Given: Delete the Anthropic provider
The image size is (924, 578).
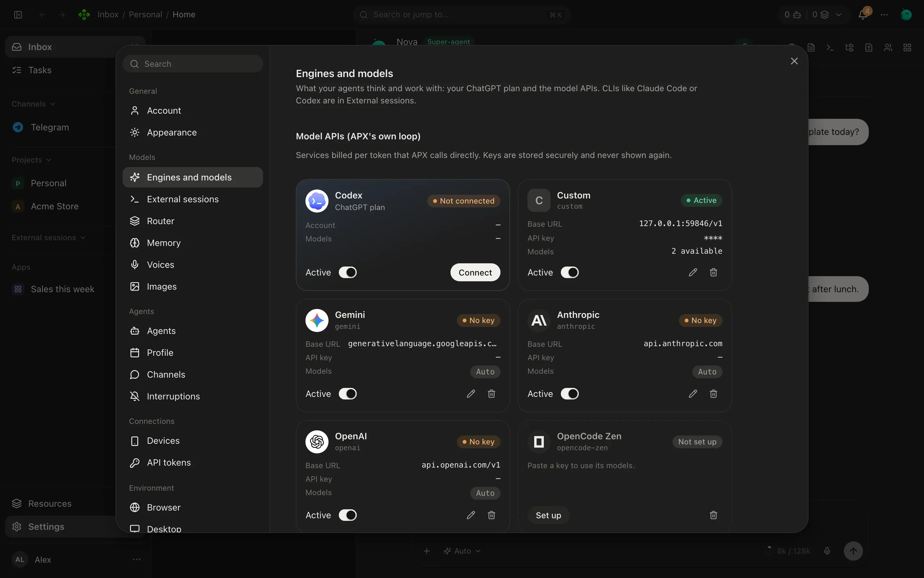Looking at the screenshot, I should (713, 393).
